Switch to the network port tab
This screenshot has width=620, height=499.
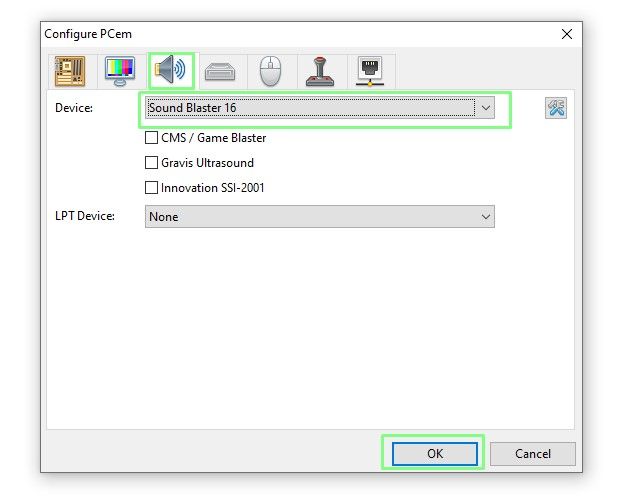click(370, 71)
